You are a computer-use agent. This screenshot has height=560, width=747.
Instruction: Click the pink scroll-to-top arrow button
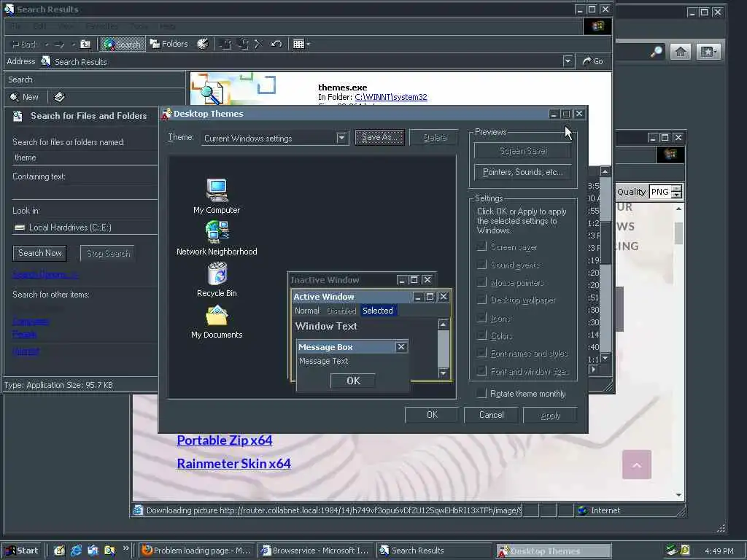click(636, 464)
